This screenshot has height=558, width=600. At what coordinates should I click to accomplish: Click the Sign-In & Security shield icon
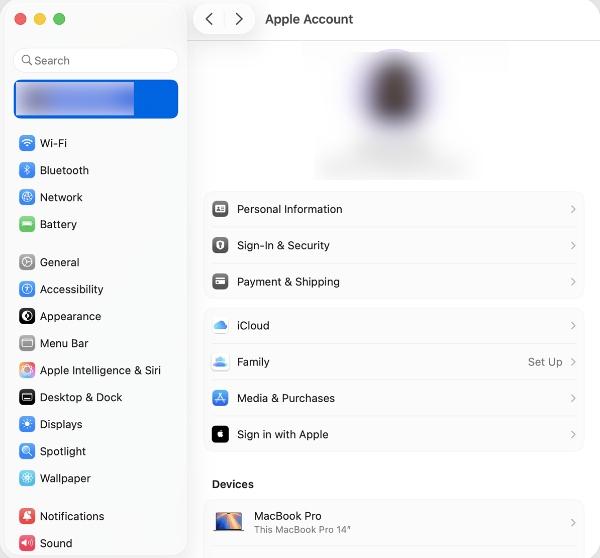point(220,245)
